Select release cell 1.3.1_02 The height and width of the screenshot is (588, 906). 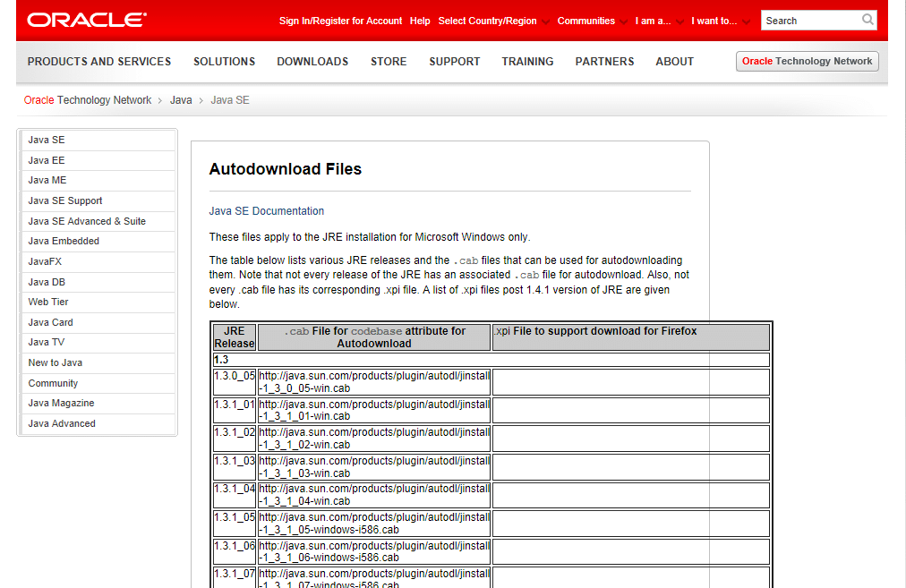click(234, 439)
